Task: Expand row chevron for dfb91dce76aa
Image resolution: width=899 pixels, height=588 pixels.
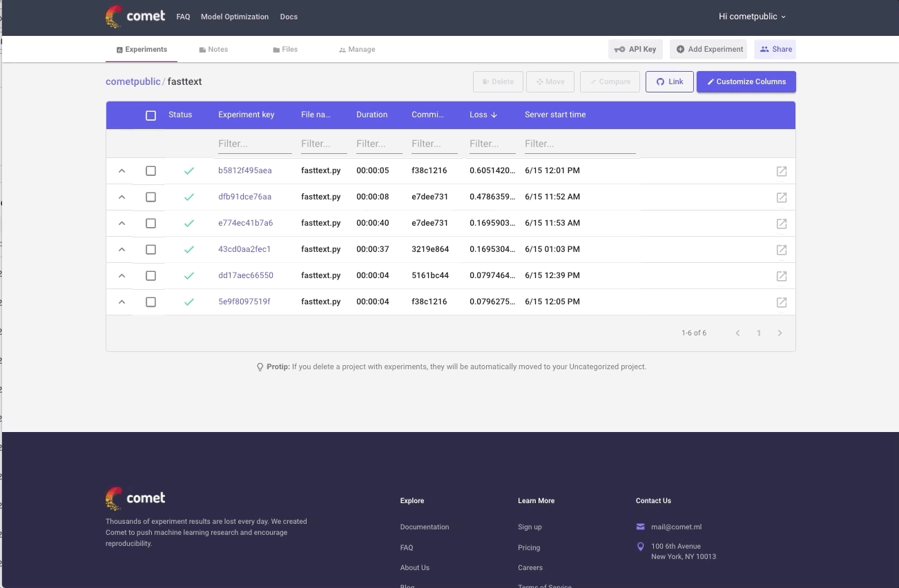Action: pyautogui.click(x=122, y=197)
